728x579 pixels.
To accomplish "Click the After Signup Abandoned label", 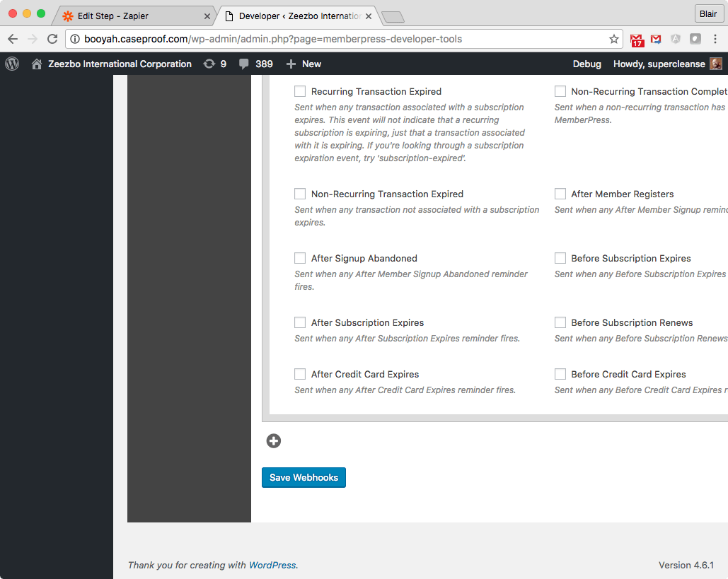I will tap(364, 259).
